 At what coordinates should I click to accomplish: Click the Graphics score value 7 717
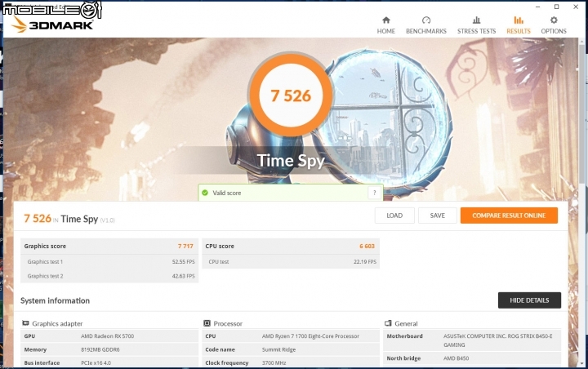(185, 247)
